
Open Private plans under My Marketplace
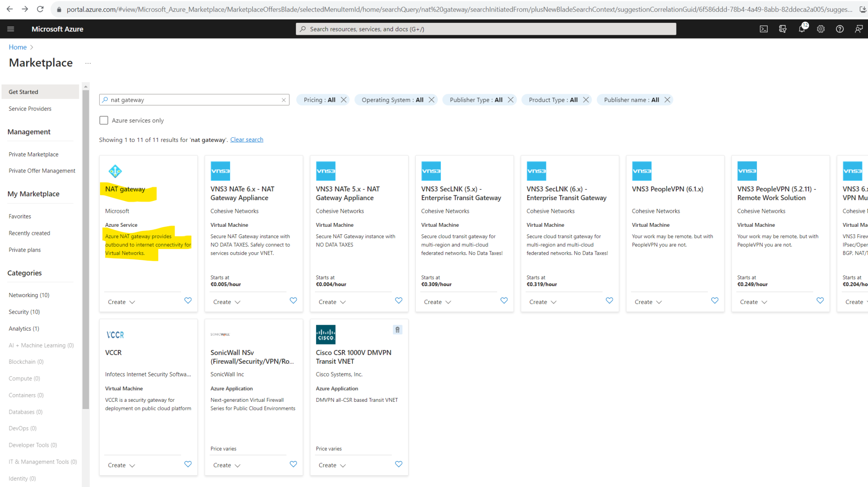(25, 250)
